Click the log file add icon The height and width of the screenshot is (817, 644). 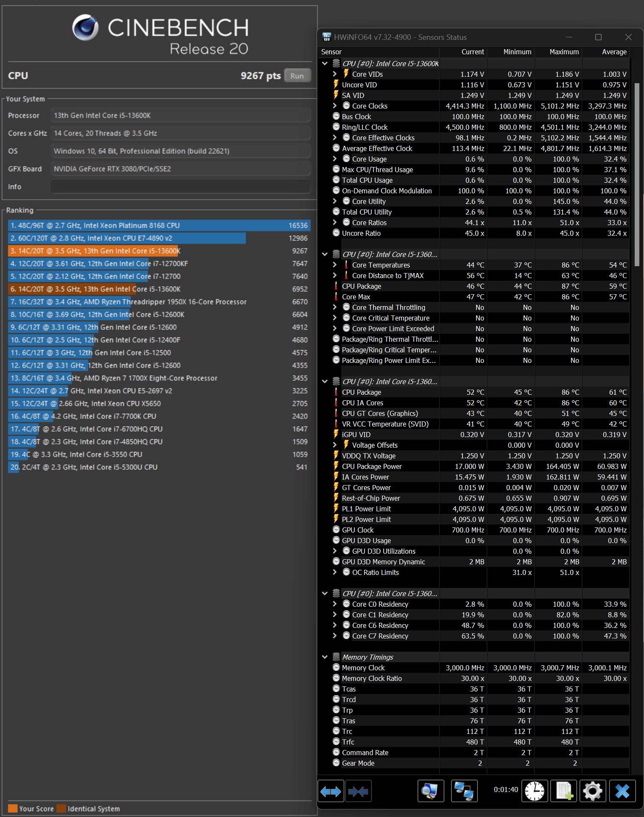coord(564,791)
